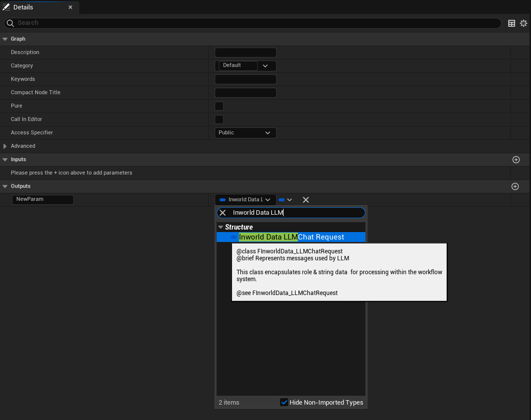Open the container type dropdown
531x420 pixels.
coord(285,199)
